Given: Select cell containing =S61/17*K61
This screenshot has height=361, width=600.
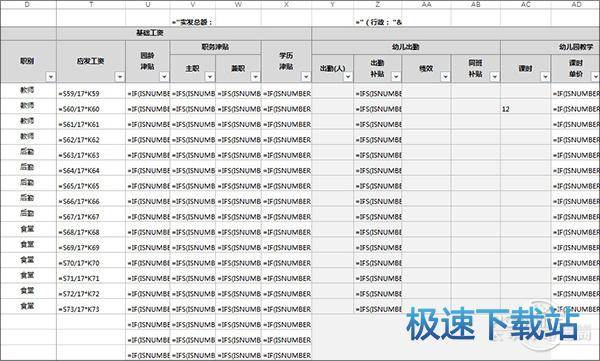Looking at the screenshot, I should (x=91, y=122).
